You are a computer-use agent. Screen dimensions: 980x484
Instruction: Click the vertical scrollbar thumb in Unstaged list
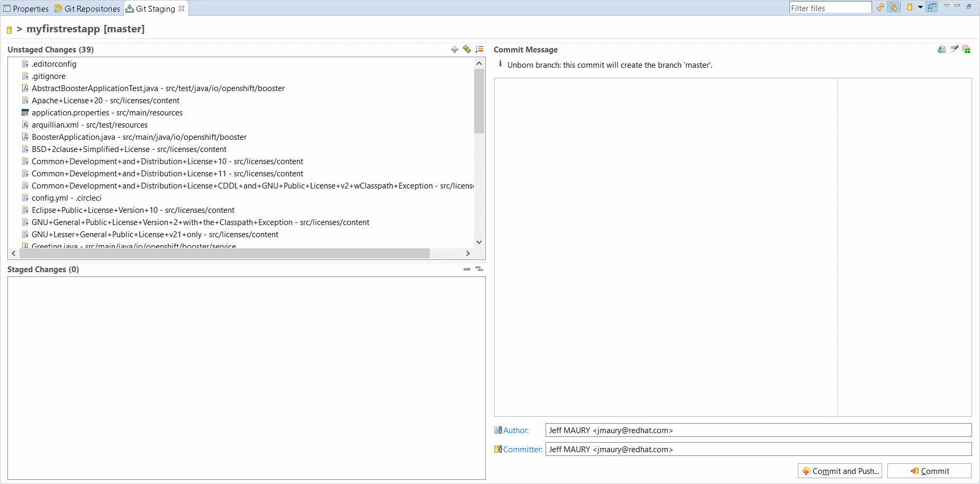tap(479, 101)
